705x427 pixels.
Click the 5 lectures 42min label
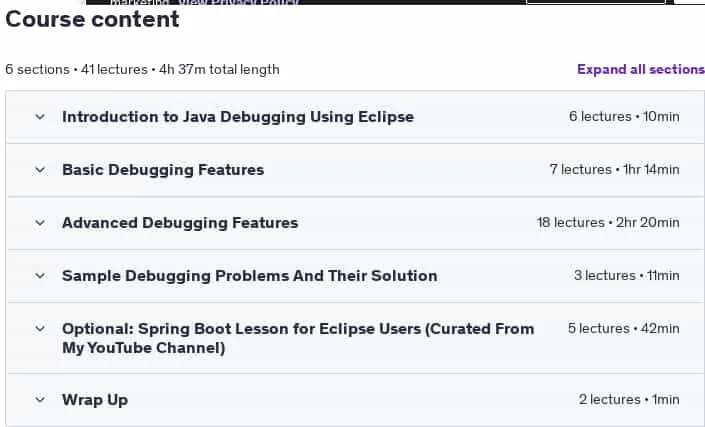pyautogui.click(x=624, y=329)
